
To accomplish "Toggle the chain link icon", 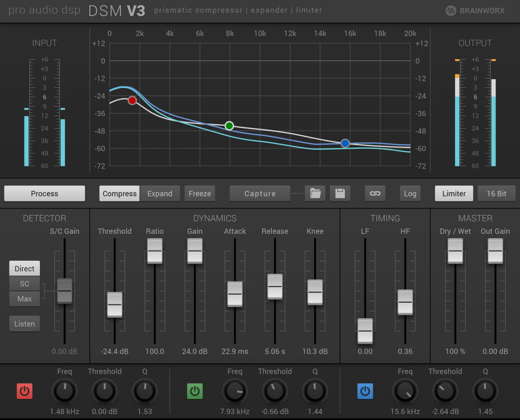I will tap(375, 193).
